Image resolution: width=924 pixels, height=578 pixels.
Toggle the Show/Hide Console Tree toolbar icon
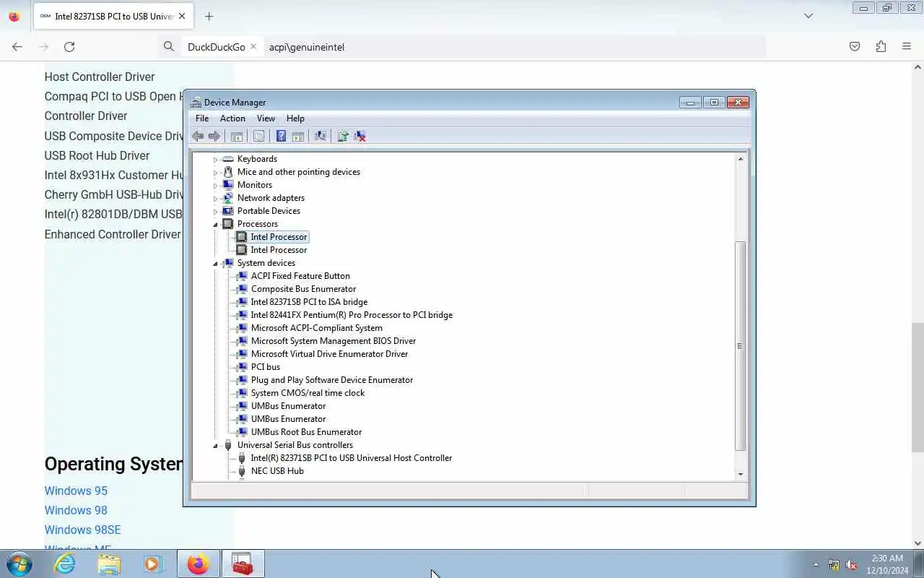point(237,136)
